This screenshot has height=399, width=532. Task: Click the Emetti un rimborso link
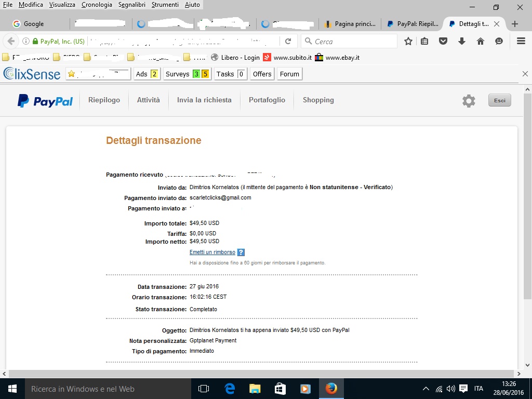(x=212, y=252)
